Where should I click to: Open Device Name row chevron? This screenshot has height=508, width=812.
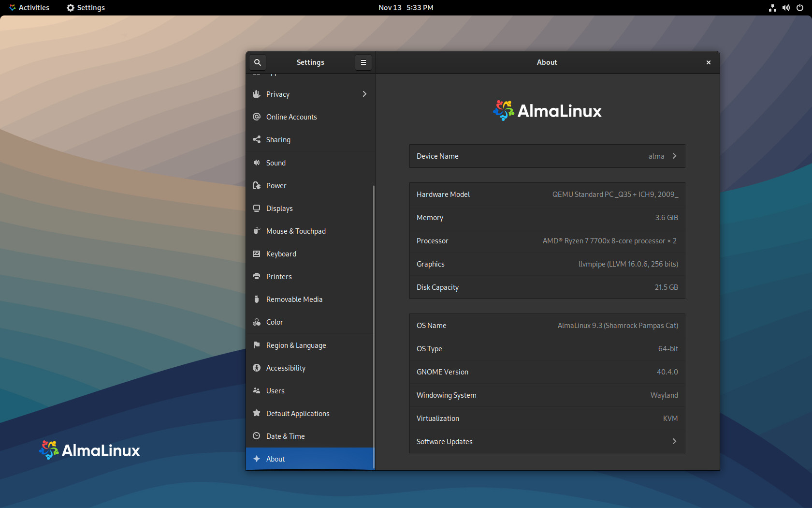pyautogui.click(x=674, y=156)
